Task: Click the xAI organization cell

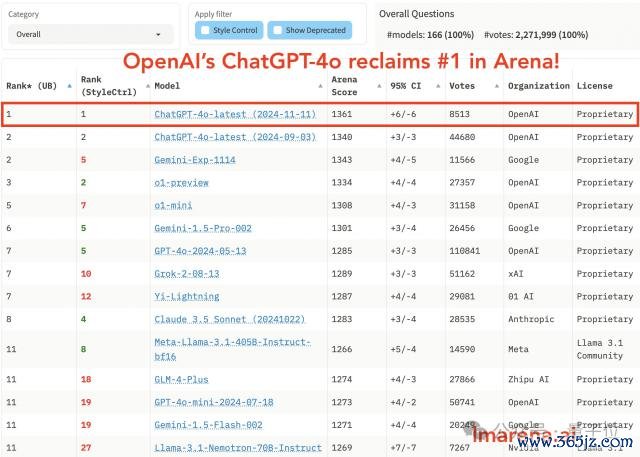Action: point(516,274)
